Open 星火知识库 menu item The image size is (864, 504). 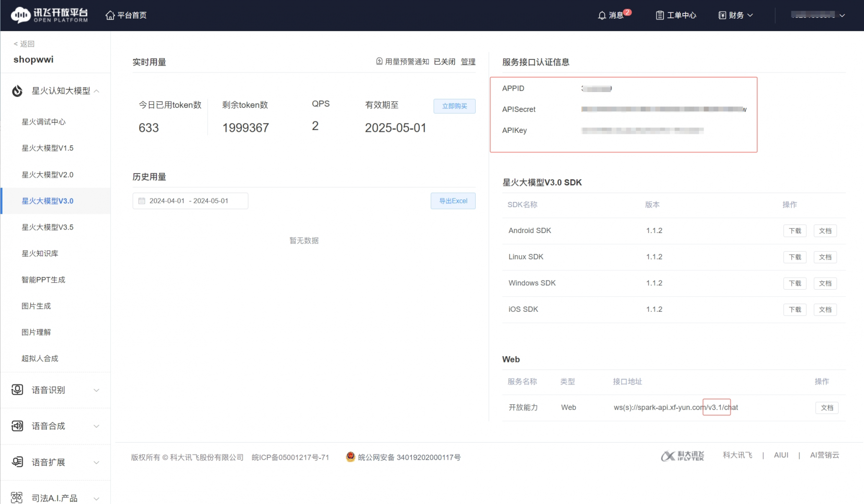(x=40, y=253)
